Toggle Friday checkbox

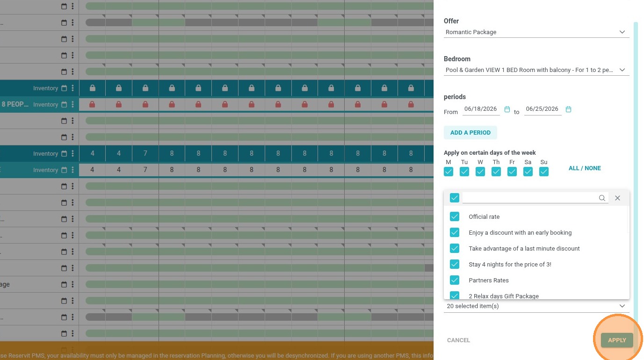pos(512,172)
